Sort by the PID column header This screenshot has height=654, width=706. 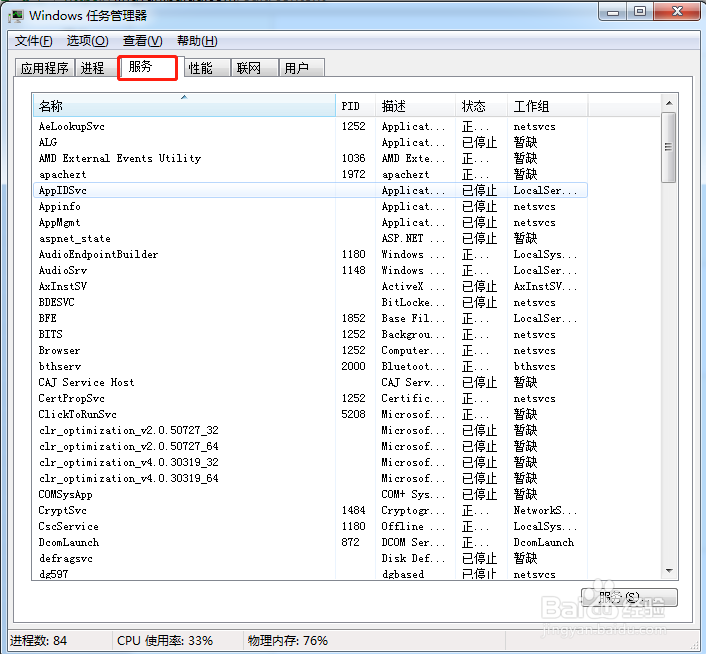pyautogui.click(x=355, y=106)
